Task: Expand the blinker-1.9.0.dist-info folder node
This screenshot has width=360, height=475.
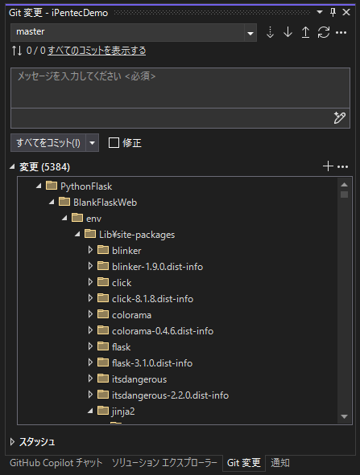Action: tap(90, 266)
